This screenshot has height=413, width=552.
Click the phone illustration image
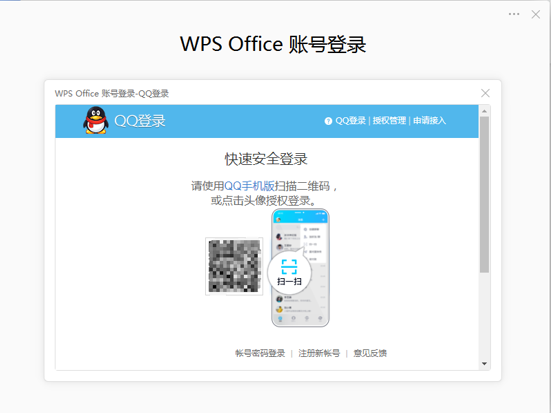tap(300, 268)
